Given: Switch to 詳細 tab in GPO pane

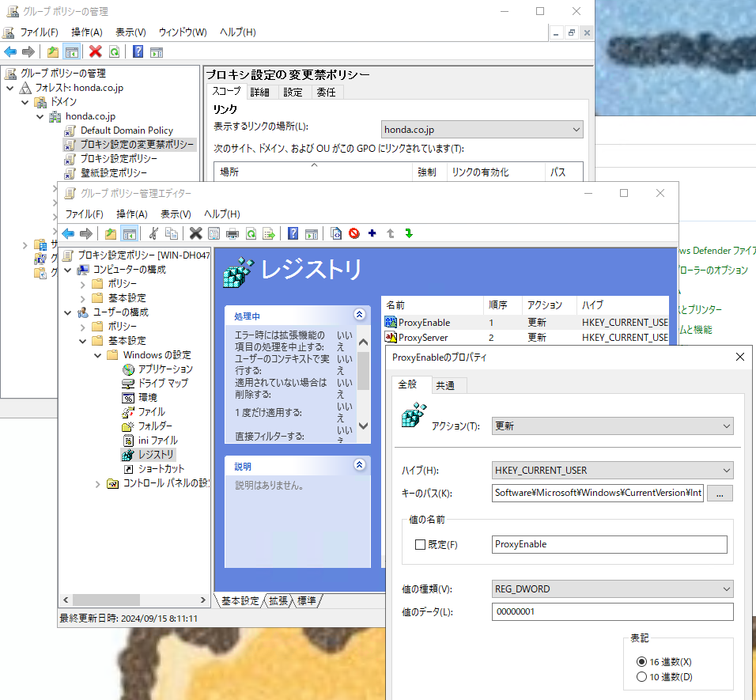Looking at the screenshot, I should tap(260, 92).
